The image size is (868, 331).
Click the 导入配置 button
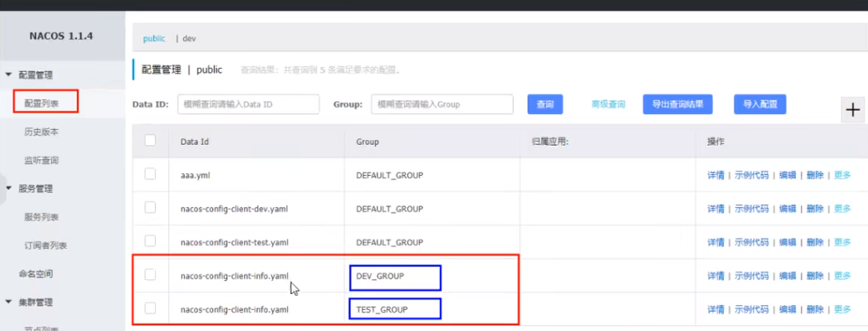tap(760, 104)
